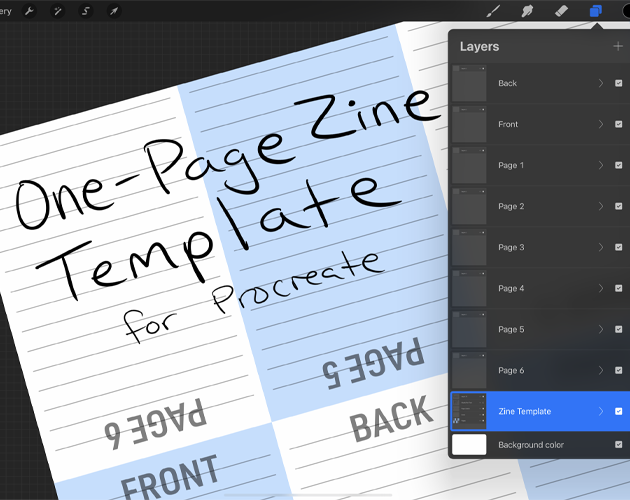Activate the Transform arrow tool
Screen dimensions: 630x500
point(114,11)
